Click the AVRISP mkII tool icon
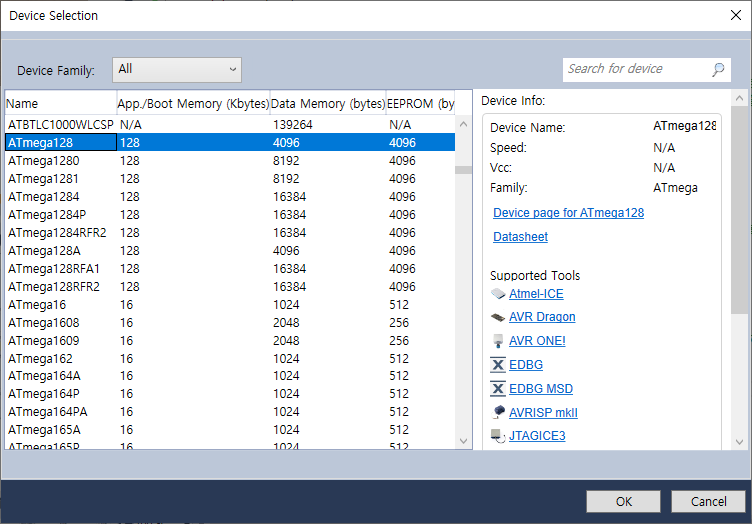 498,412
